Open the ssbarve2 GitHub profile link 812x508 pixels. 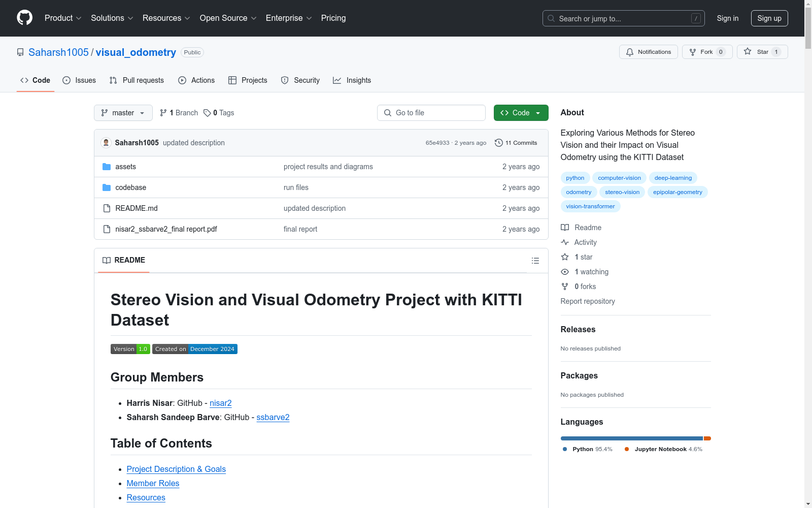pyautogui.click(x=273, y=417)
